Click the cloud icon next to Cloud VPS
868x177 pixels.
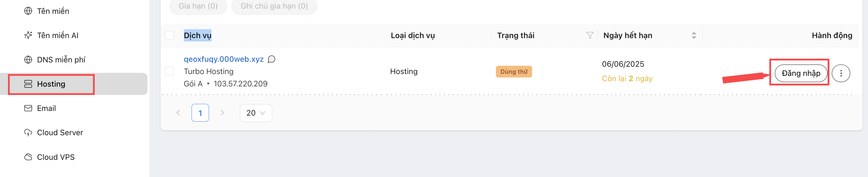(28, 157)
